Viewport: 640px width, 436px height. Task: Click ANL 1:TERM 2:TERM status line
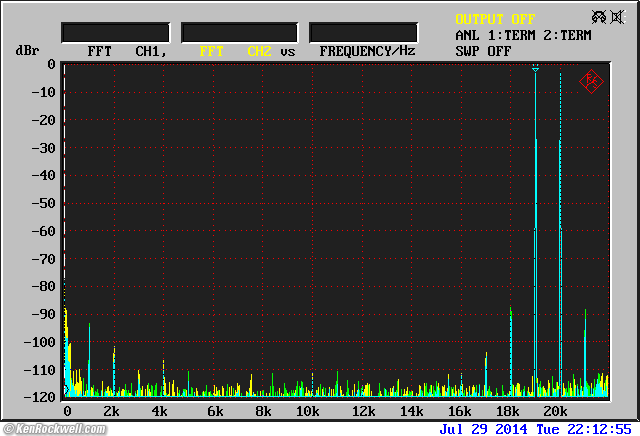[522, 35]
